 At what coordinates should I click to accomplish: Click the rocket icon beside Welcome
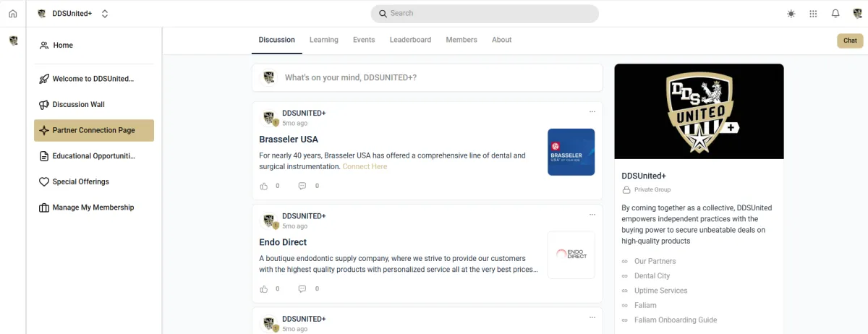[44, 79]
